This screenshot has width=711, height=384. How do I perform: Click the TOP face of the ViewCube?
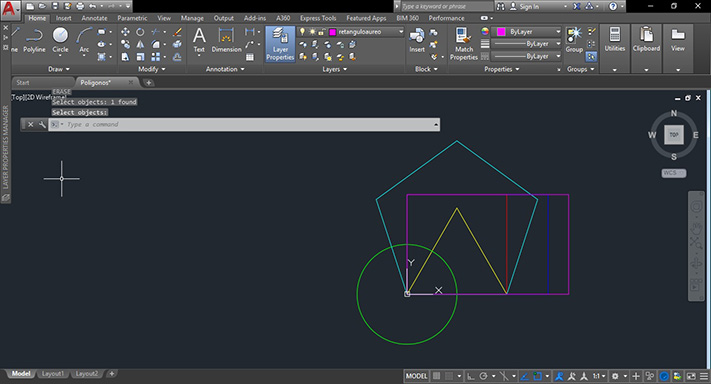coord(674,135)
